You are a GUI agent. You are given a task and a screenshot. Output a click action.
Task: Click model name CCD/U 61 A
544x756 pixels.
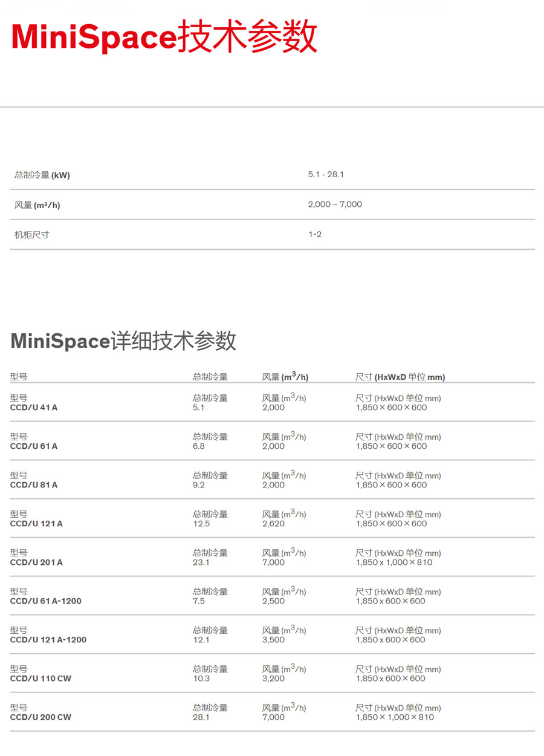pos(34,446)
